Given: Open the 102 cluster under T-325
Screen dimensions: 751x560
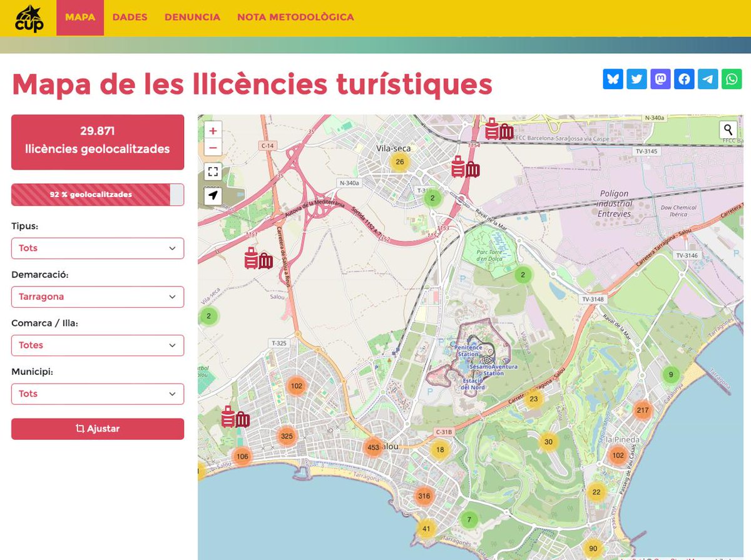Looking at the screenshot, I should click(x=297, y=386).
